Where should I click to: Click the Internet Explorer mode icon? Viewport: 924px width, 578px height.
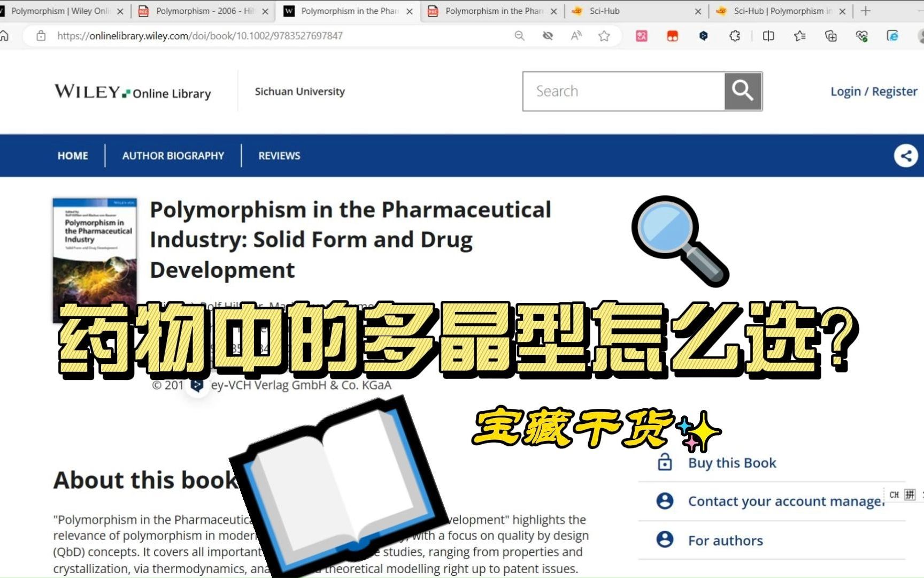892,36
